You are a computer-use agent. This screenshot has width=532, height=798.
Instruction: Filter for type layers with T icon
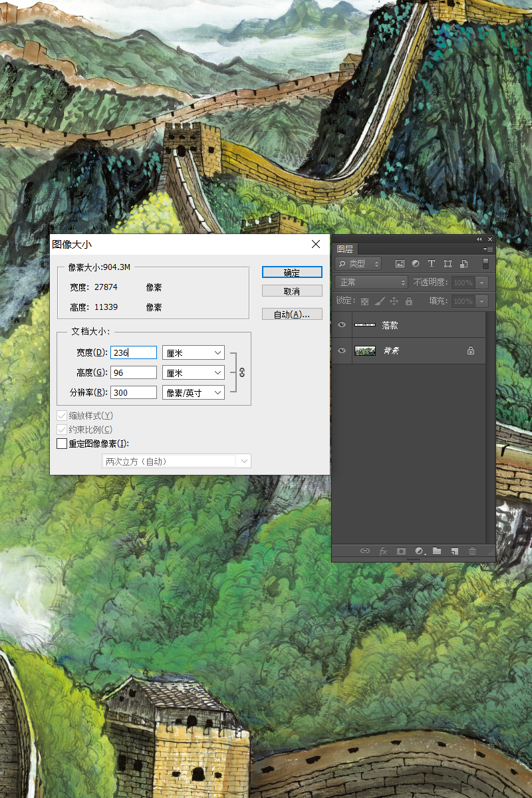[432, 264]
